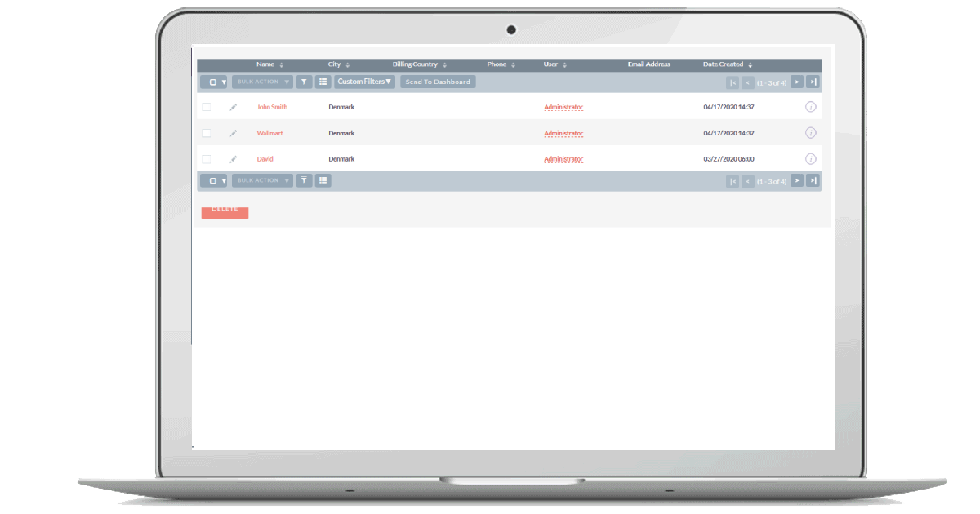Go to previous page in footer pagination
The image size is (980, 514).
click(x=748, y=181)
